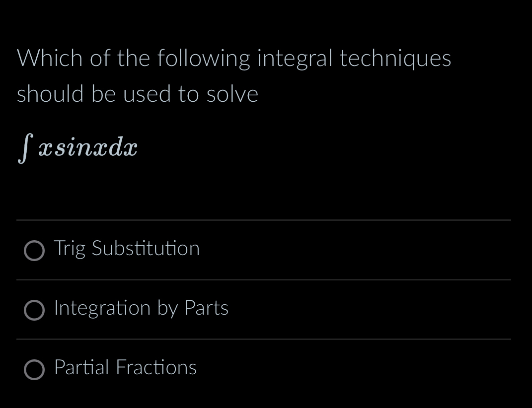
Task: Click the integral expression x sin x dx
Action: click(77, 146)
